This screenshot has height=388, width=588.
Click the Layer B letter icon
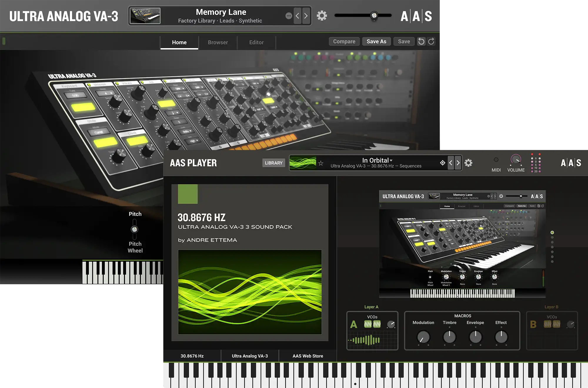pos(533,325)
